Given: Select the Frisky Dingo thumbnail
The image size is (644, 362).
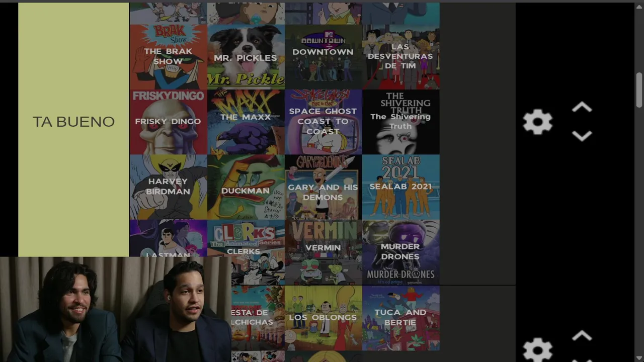Looking at the screenshot, I should (168, 122).
